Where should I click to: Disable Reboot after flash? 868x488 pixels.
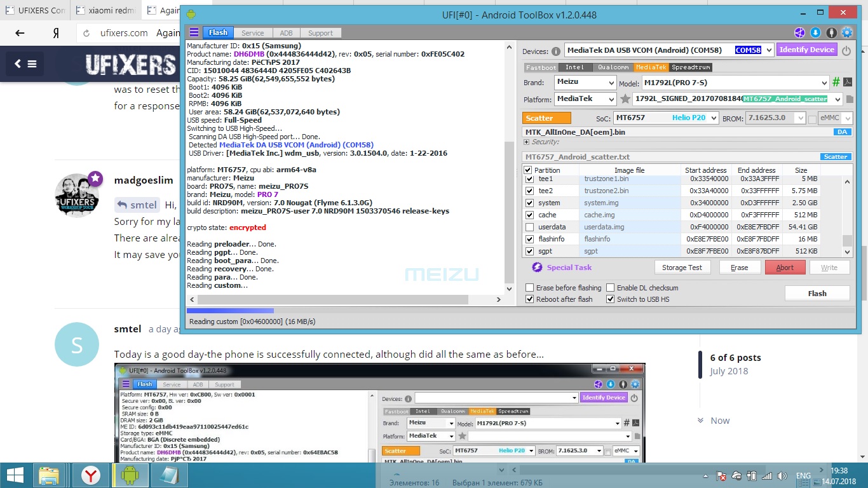(x=529, y=299)
